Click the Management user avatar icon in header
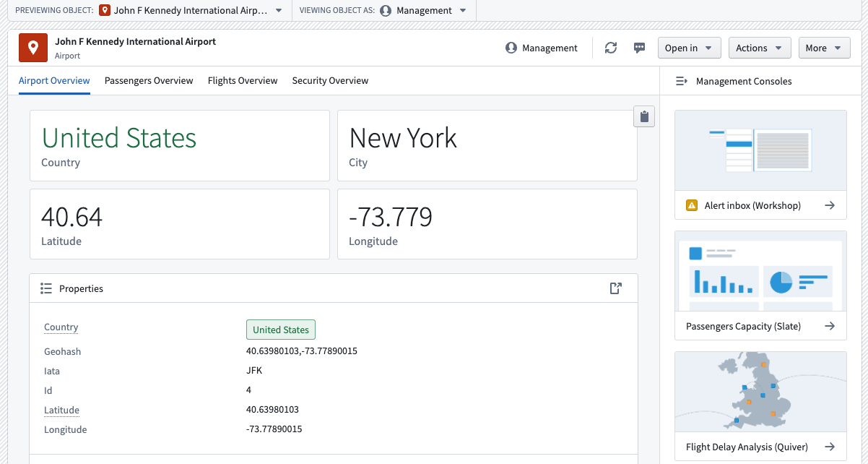Image resolution: width=868 pixels, height=464 pixels. (511, 48)
